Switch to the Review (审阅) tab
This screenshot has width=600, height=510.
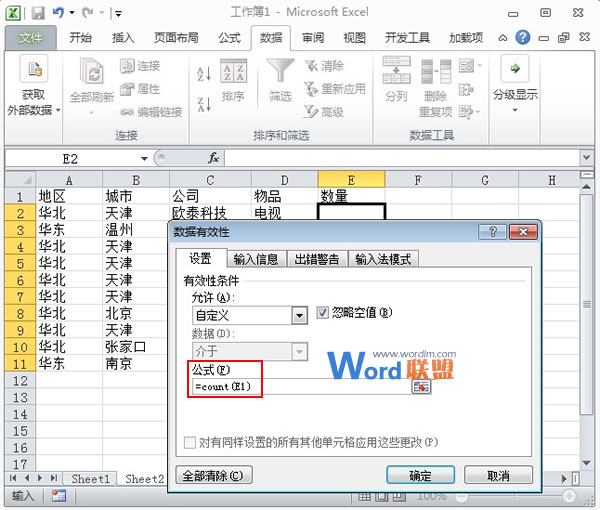pyautogui.click(x=313, y=37)
